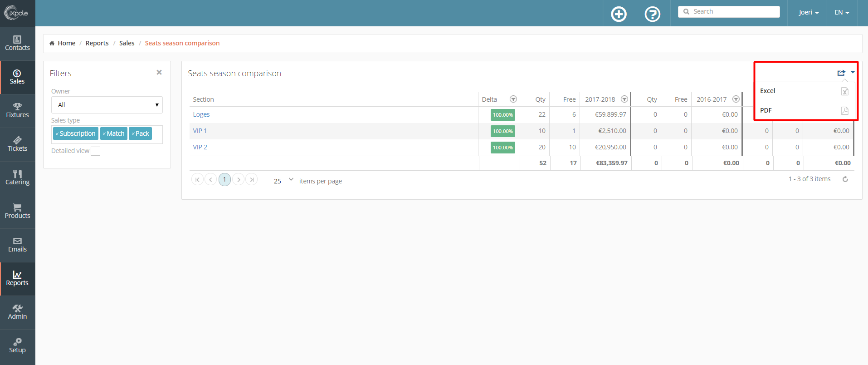Open help via the question mark icon

tap(652, 14)
